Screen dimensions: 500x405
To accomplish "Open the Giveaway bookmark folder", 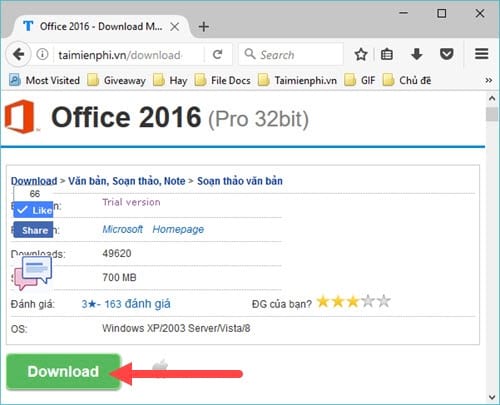I will [x=117, y=80].
